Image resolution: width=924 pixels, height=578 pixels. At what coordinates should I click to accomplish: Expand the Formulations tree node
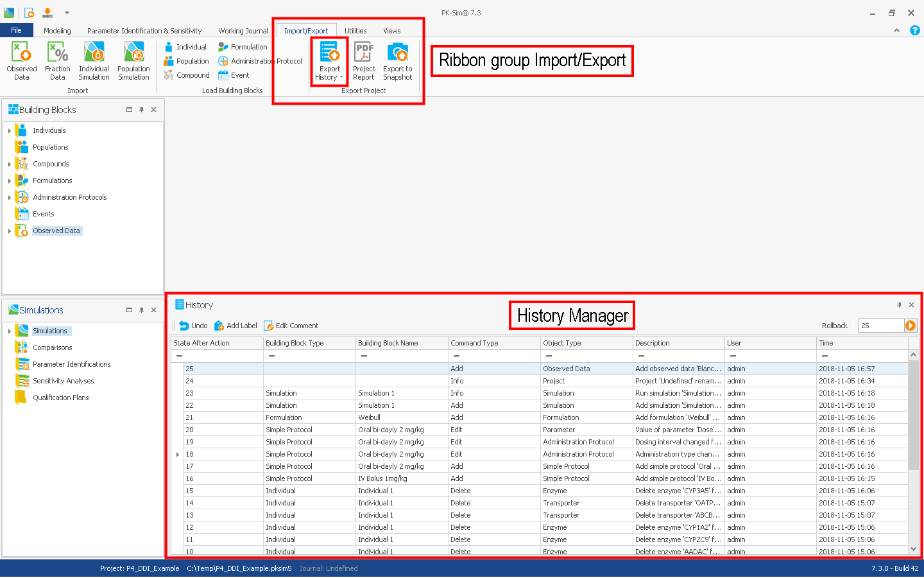9,181
